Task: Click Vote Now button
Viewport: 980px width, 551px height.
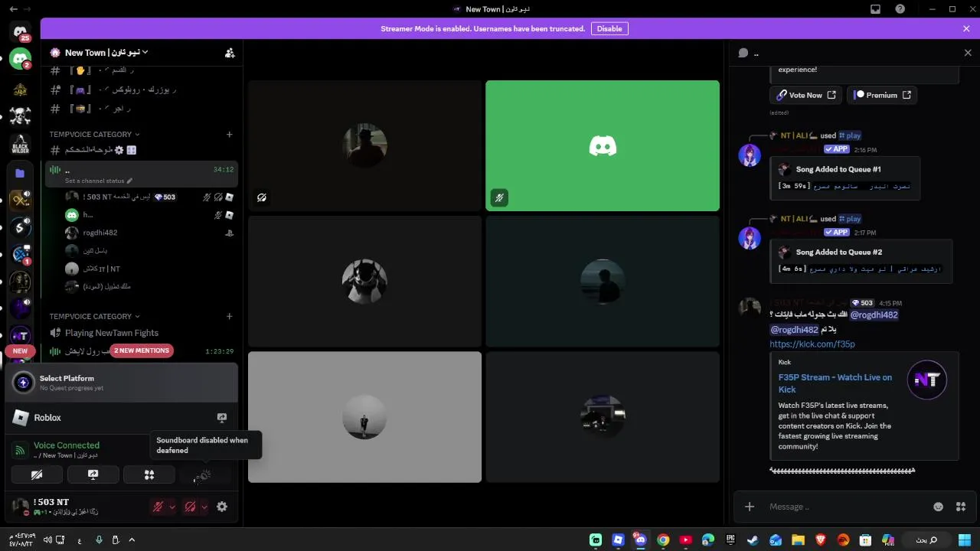Action: coord(805,95)
